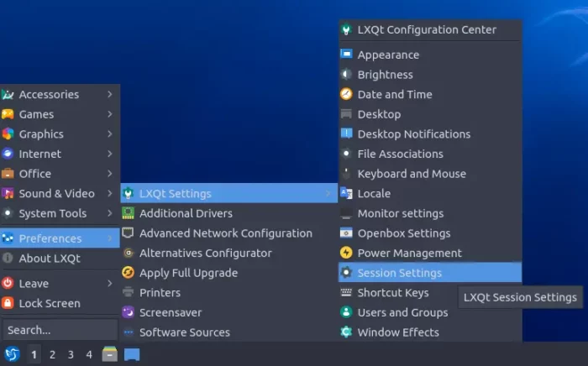The image size is (588, 366).
Task: Switch to workspace 2
Action: coord(52,354)
